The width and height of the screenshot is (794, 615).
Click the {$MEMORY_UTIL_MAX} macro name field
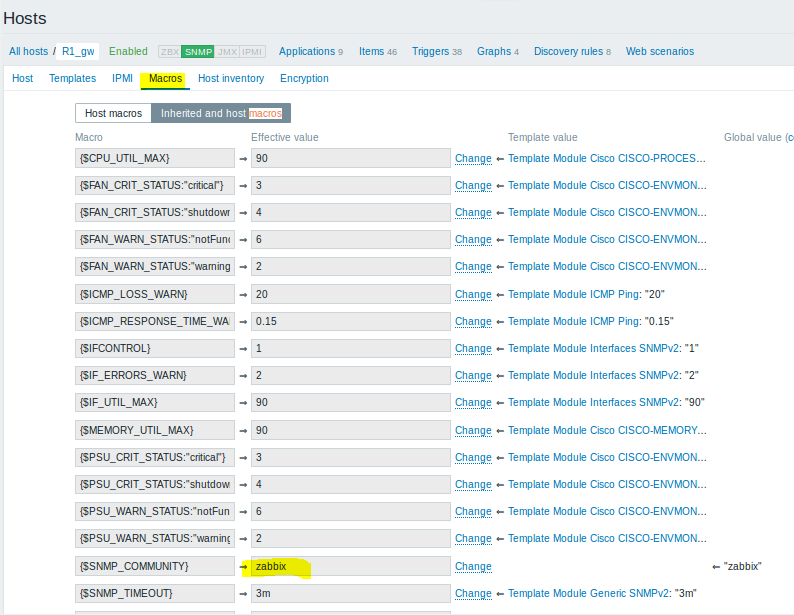click(x=155, y=430)
